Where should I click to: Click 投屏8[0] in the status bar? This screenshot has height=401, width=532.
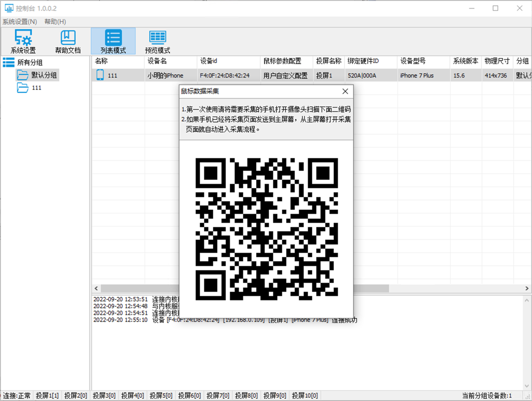click(x=247, y=396)
